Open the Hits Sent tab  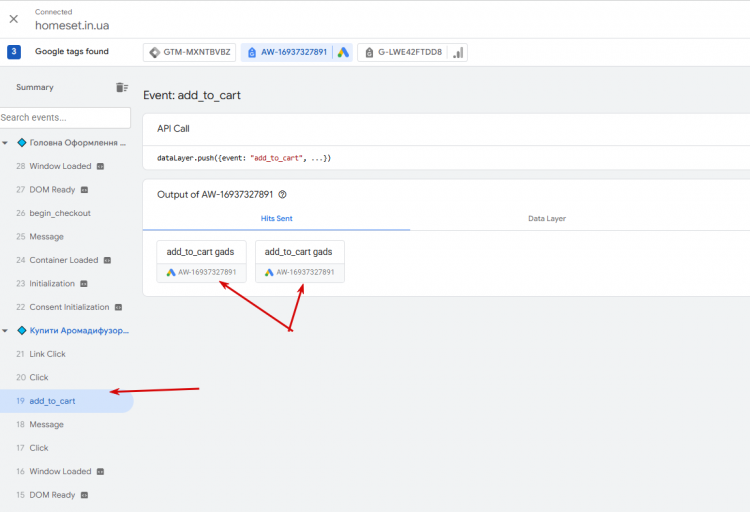(x=276, y=219)
